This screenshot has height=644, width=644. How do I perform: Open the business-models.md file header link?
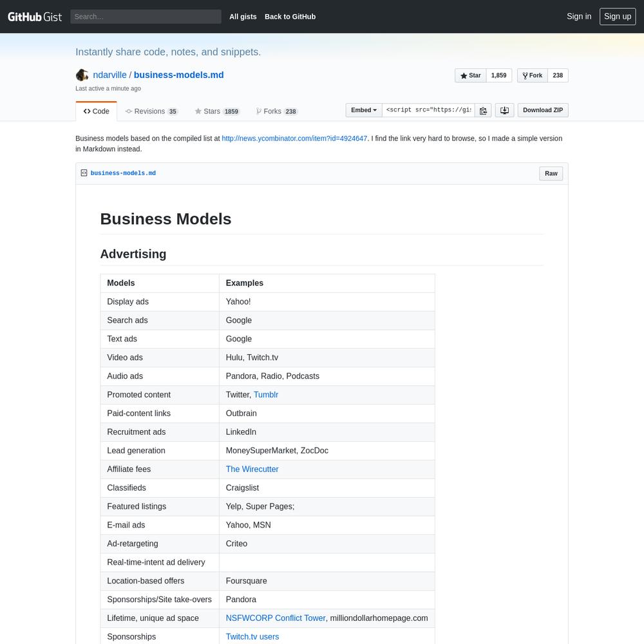tap(123, 173)
